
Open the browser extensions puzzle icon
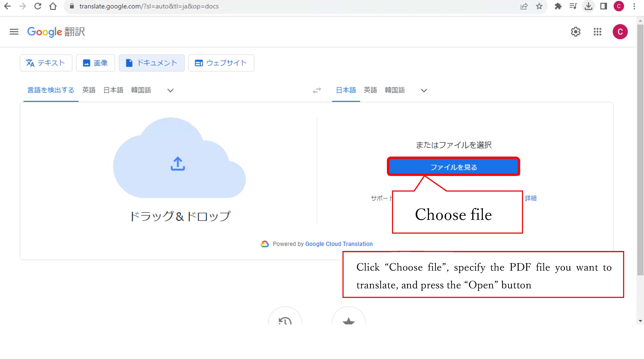tap(558, 6)
